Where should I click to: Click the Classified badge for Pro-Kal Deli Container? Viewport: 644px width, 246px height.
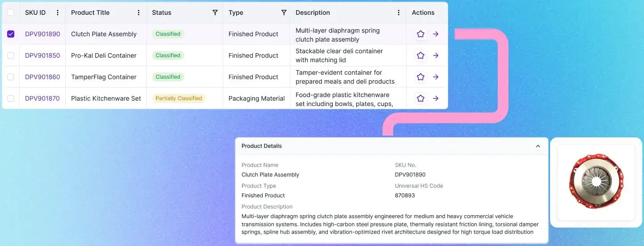[x=168, y=55]
